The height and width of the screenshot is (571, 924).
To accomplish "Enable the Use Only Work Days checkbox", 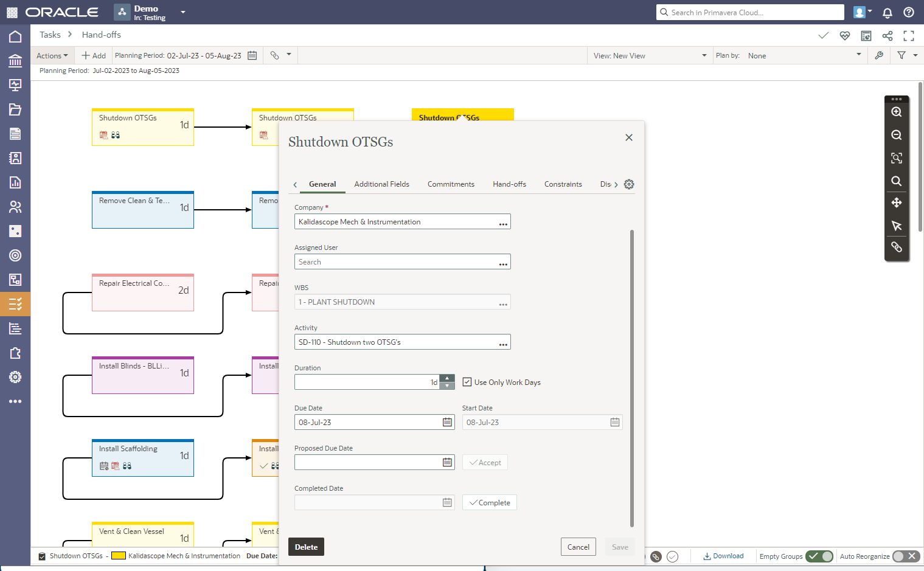I will pos(467,382).
